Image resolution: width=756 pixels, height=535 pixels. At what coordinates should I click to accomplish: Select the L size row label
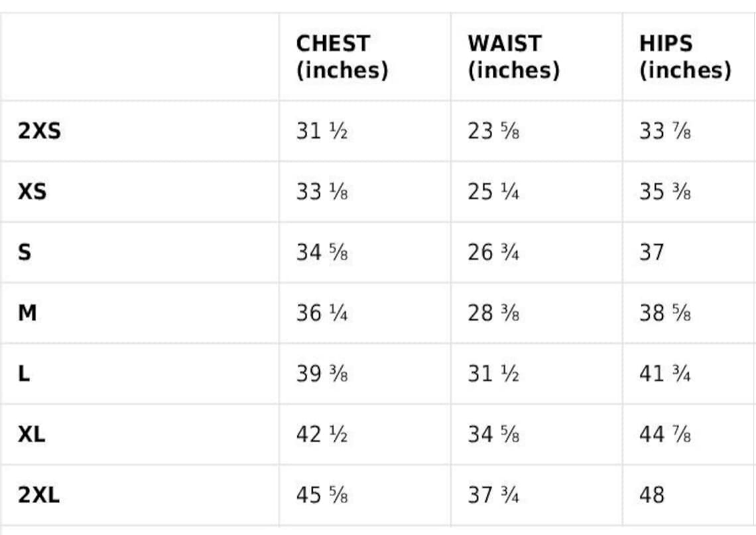[24, 374]
